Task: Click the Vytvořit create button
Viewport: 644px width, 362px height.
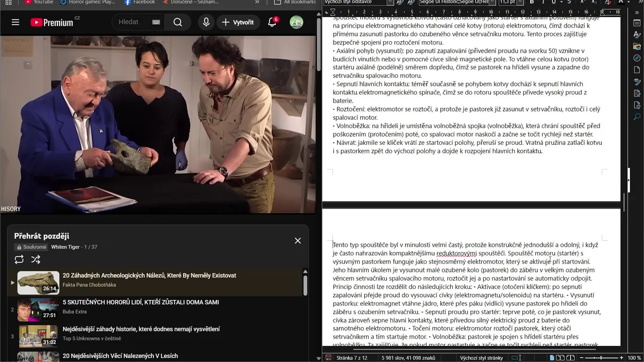Action: click(x=238, y=22)
